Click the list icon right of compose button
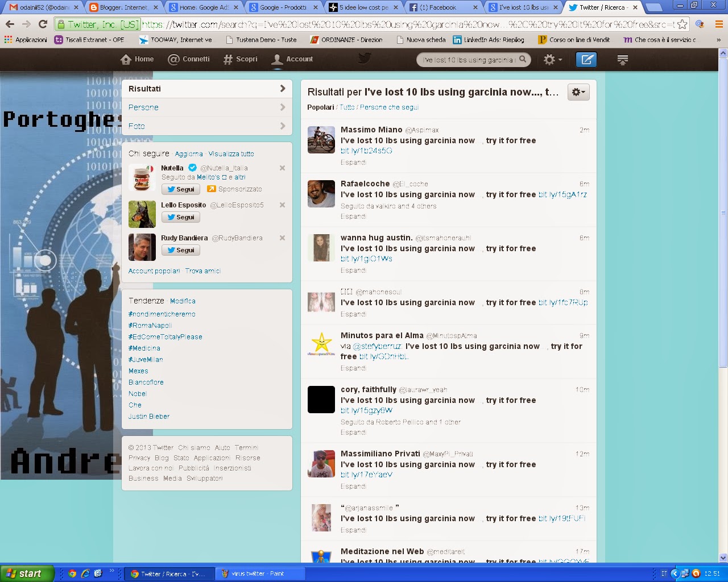Image resolution: width=728 pixels, height=582 pixels. click(x=622, y=60)
